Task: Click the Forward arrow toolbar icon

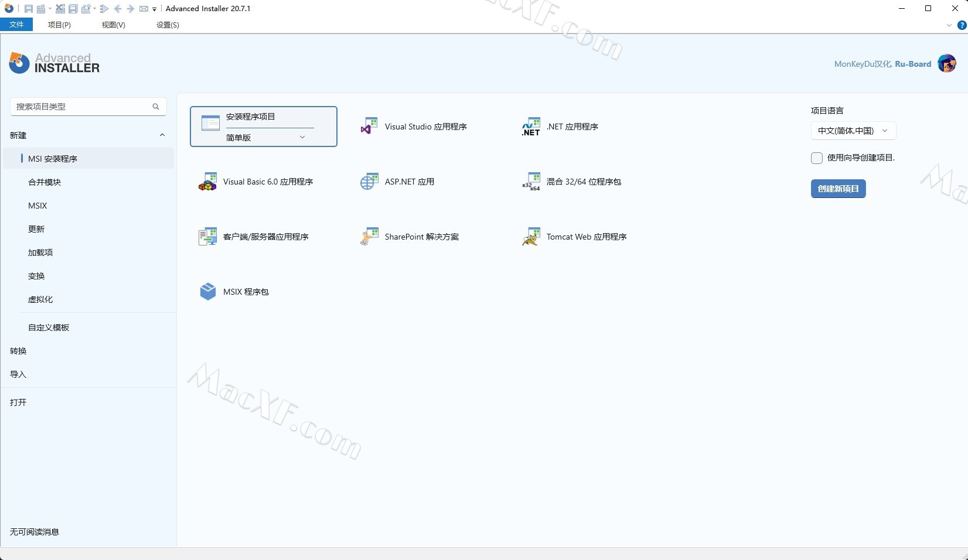Action: point(130,9)
